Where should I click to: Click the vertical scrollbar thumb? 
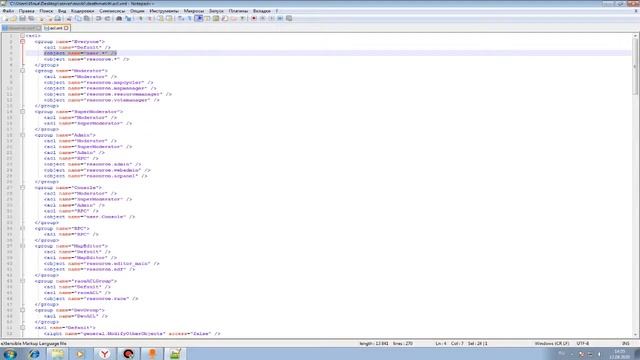[x=636, y=67]
